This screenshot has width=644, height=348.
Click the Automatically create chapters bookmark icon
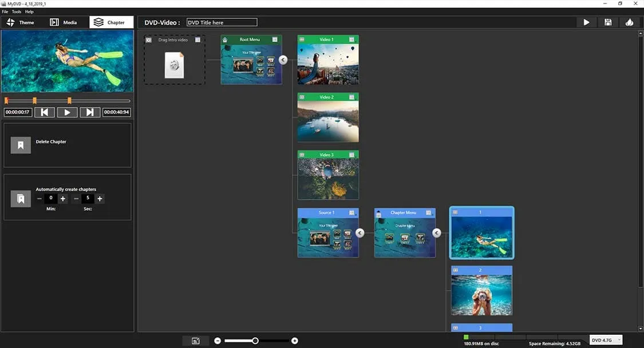point(21,199)
